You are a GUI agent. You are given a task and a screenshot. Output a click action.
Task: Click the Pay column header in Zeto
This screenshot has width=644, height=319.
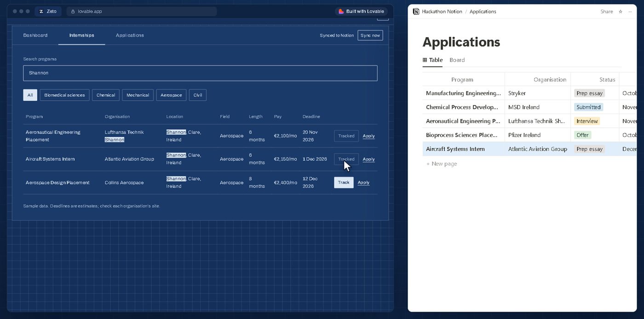pos(277,117)
